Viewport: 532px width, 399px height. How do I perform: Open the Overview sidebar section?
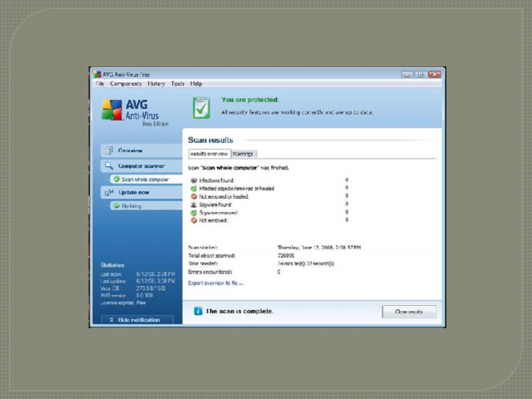(x=141, y=150)
